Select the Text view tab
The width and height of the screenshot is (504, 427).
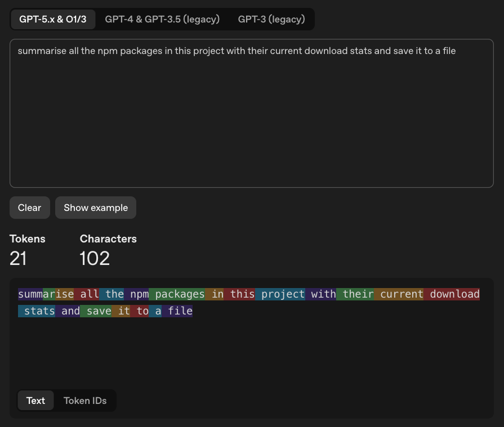coord(35,401)
